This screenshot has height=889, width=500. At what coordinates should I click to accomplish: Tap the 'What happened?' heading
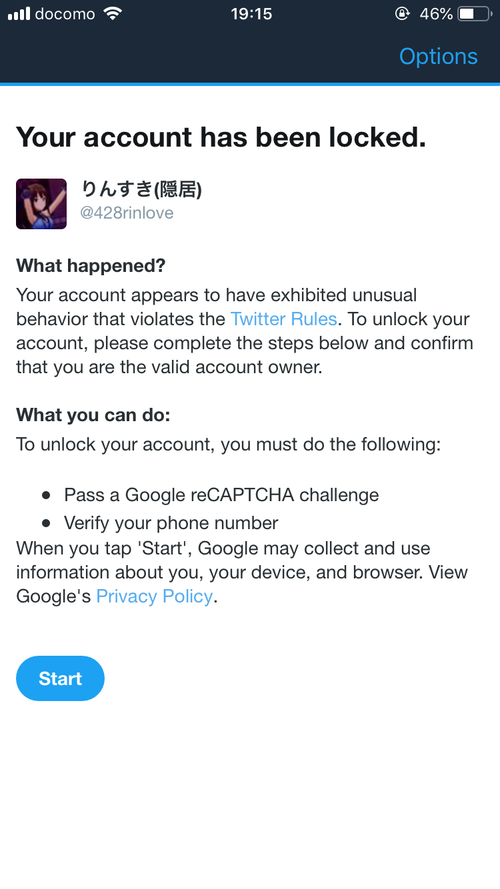(x=91, y=265)
